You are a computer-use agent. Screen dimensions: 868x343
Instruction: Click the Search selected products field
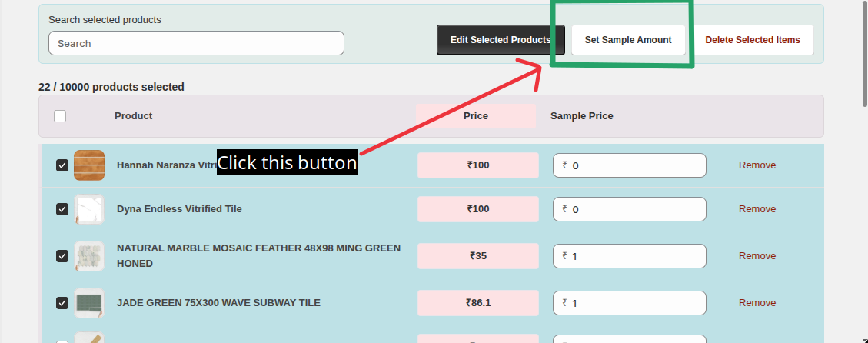[x=197, y=43]
